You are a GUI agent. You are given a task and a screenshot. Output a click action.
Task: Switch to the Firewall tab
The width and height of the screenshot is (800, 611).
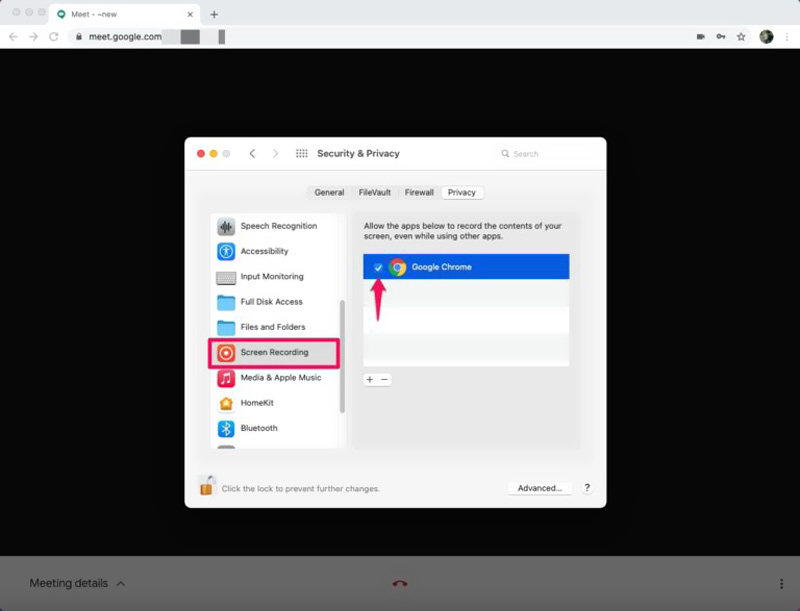click(419, 192)
